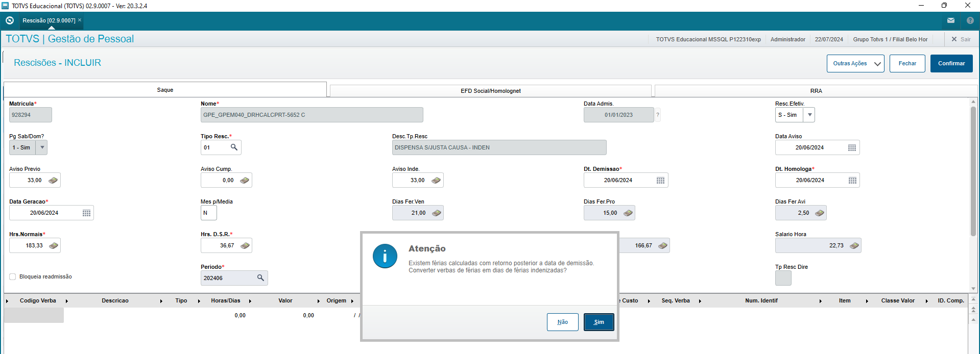The width and height of the screenshot is (980, 354).
Task: Open the help question mark icon
Action: [x=970, y=20]
